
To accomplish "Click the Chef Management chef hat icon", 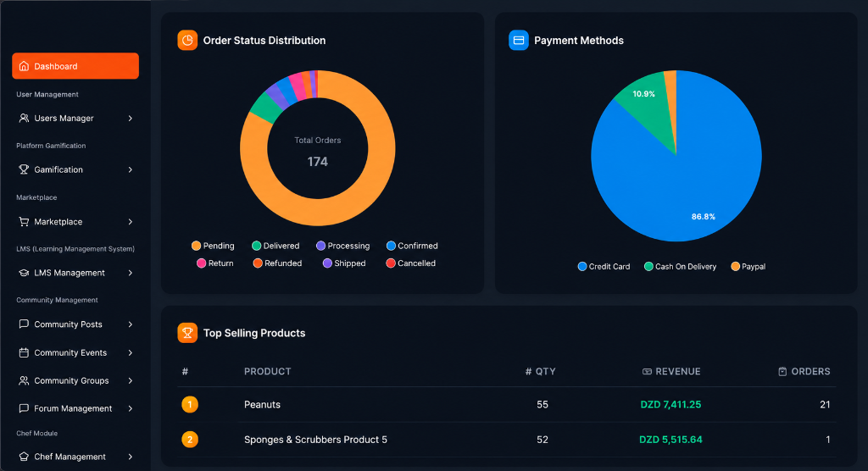I will pyautogui.click(x=24, y=457).
